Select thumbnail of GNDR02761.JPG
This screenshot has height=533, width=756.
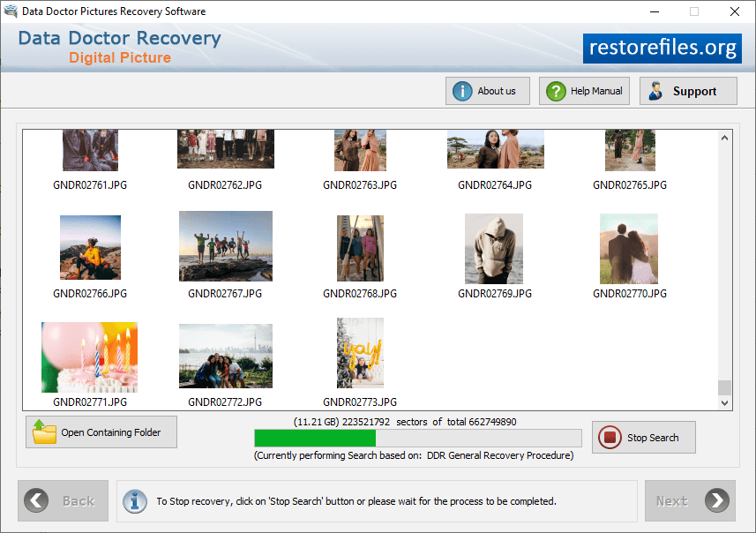click(x=90, y=150)
